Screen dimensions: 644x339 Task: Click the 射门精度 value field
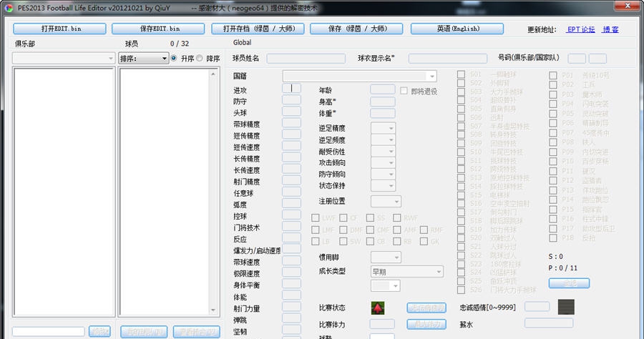[x=292, y=180]
